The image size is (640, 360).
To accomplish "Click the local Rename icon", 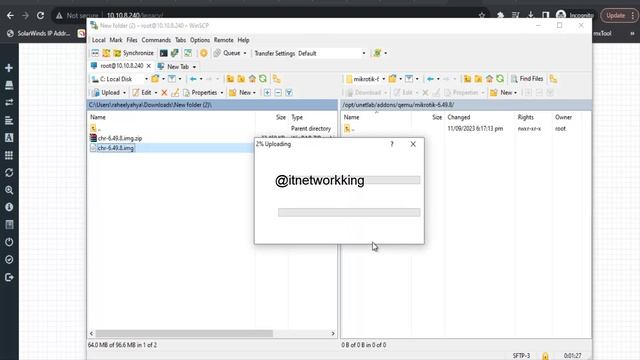I will tap(175, 93).
